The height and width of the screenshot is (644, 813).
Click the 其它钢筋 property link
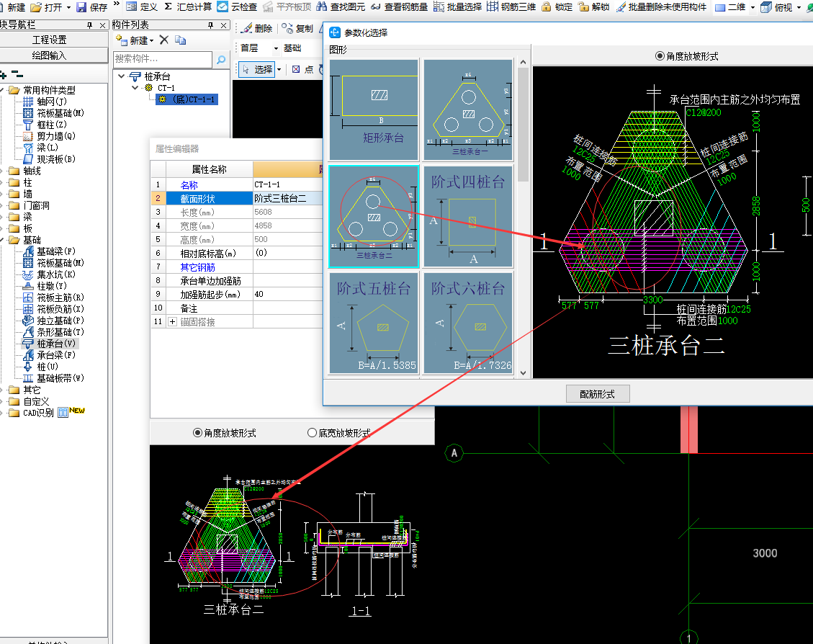pyautogui.click(x=197, y=267)
